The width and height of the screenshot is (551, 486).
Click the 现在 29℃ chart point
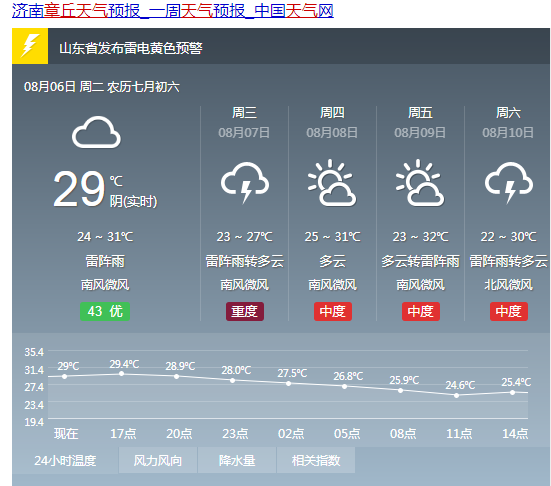tap(64, 376)
